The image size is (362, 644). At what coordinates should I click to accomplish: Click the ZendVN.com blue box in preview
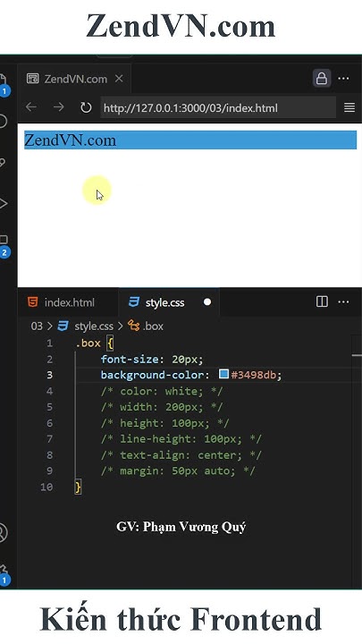190,140
